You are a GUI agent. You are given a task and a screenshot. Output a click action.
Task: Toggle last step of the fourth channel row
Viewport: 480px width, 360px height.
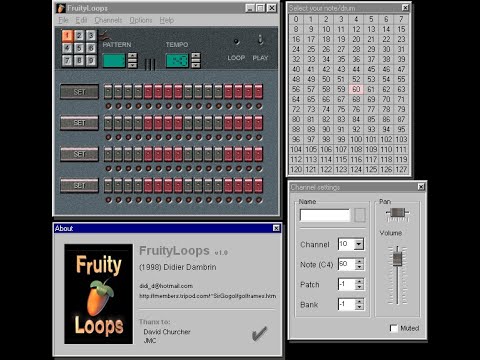pos(258,186)
